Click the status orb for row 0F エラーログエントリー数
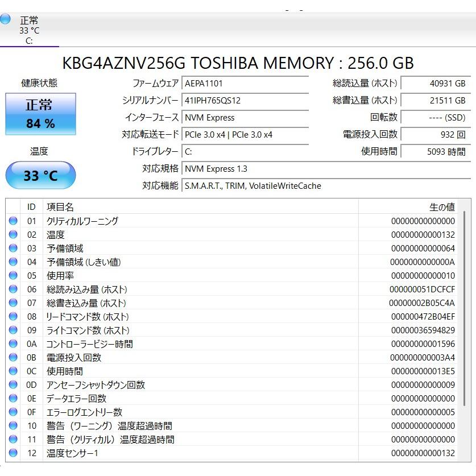Screen dimensions: 476x476 (x=13, y=412)
